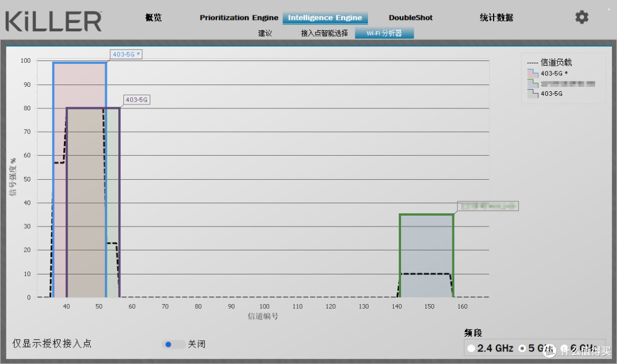Open the settings gear icon
The image size is (617, 364).
(x=582, y=17)
